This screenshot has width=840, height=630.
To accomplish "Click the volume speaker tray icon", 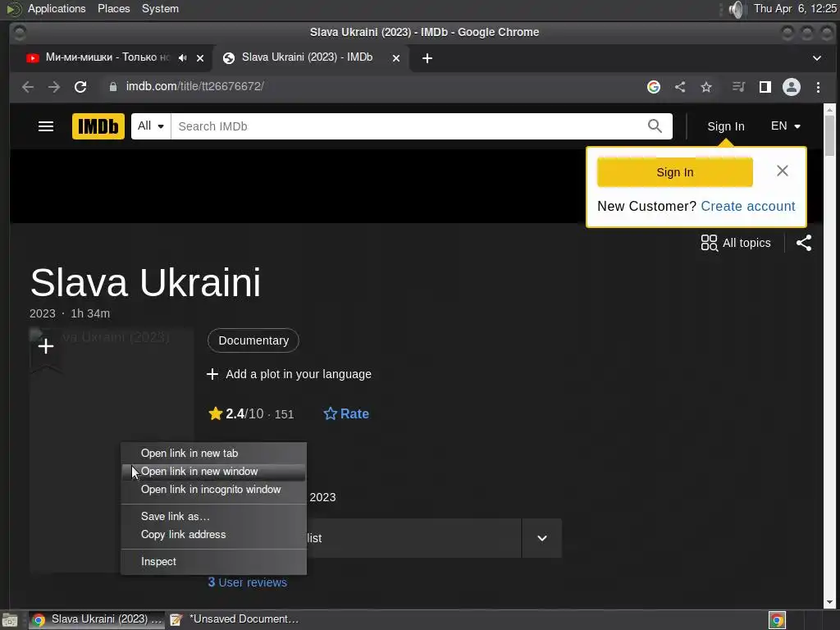I will click(x=737, y=9).
